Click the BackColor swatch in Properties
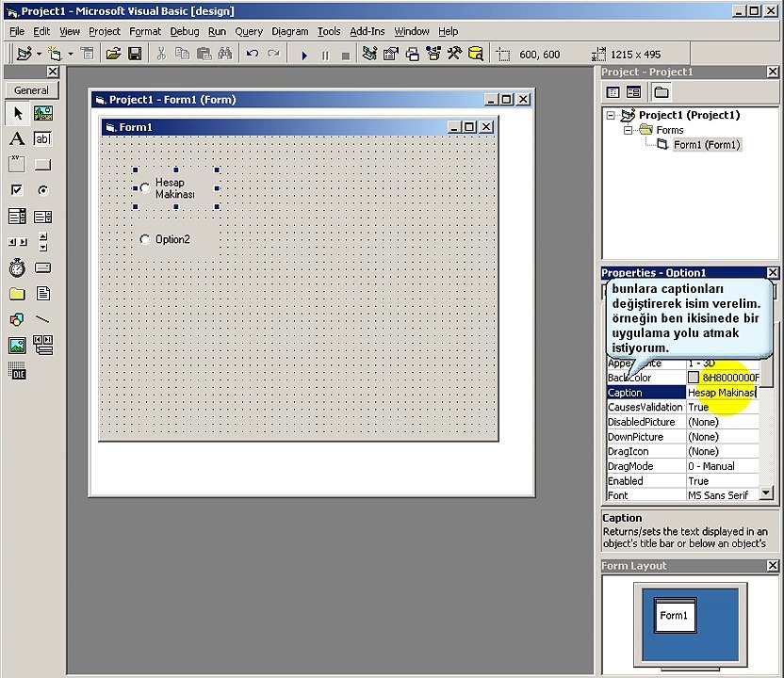 point(693,378)
